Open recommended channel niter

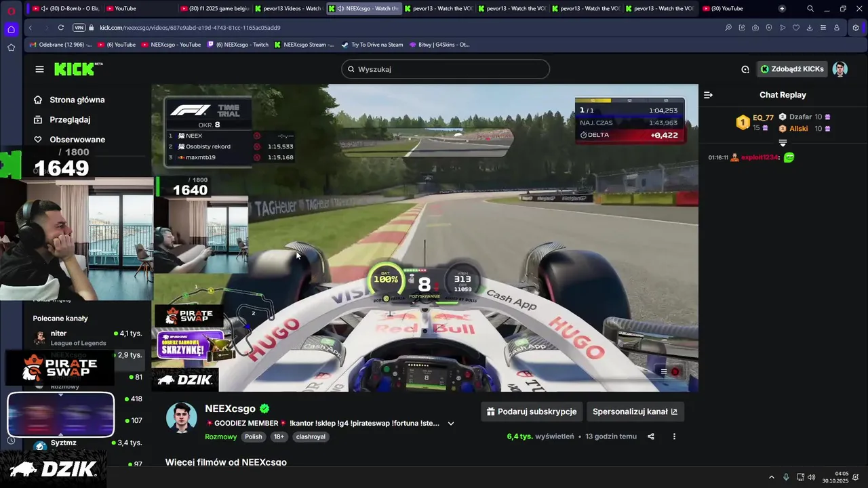88,338
